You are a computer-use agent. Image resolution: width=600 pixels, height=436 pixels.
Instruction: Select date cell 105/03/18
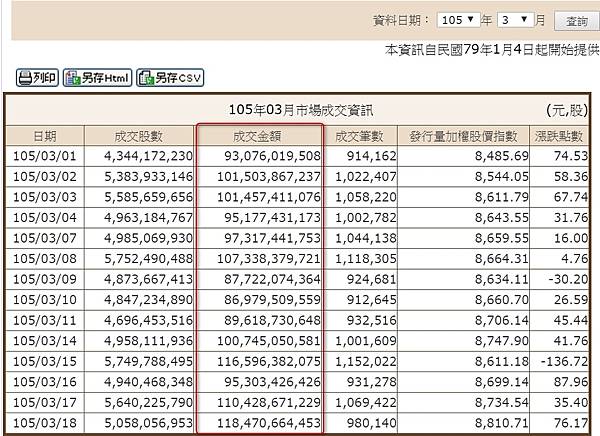pyautogui.click(x=45, y=423)
